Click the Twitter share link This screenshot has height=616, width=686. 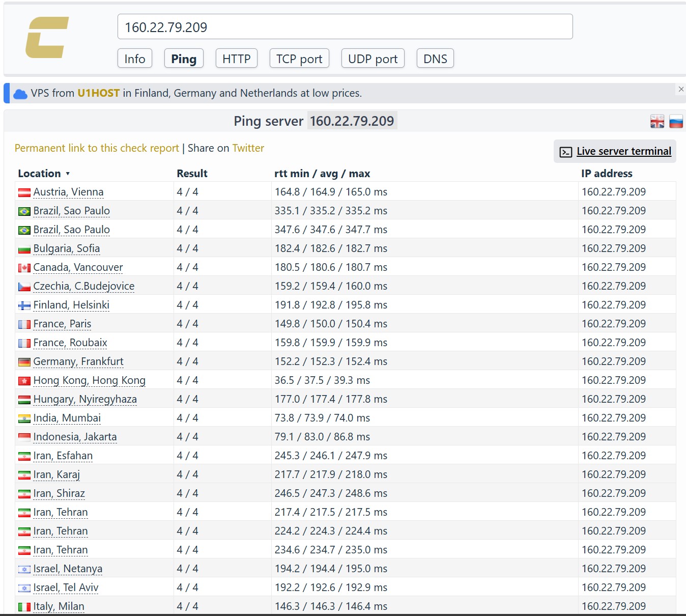248,148
